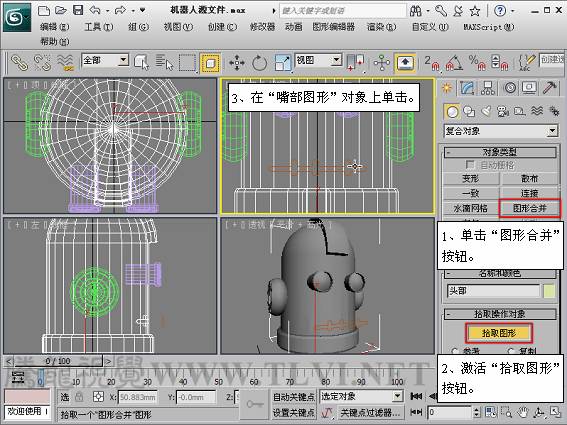Click the Edit Named Selection Sets icon
This screenshot has width=567, height=425.
(526, 63)
